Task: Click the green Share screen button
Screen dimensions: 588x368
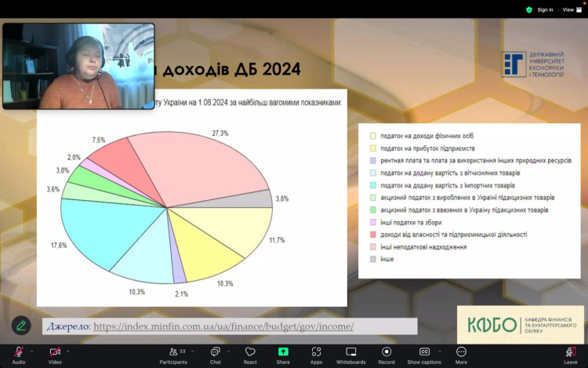Action: (283, 352)
